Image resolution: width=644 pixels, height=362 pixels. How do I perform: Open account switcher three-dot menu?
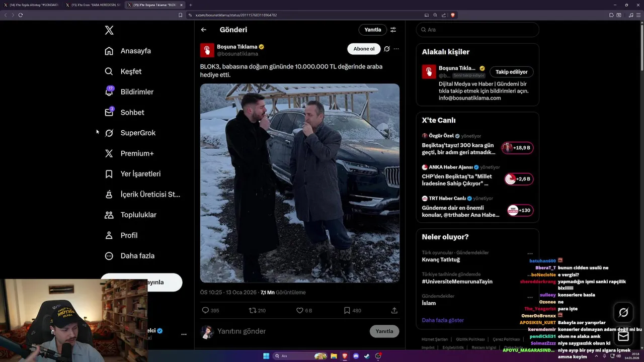tap(184, 334)
